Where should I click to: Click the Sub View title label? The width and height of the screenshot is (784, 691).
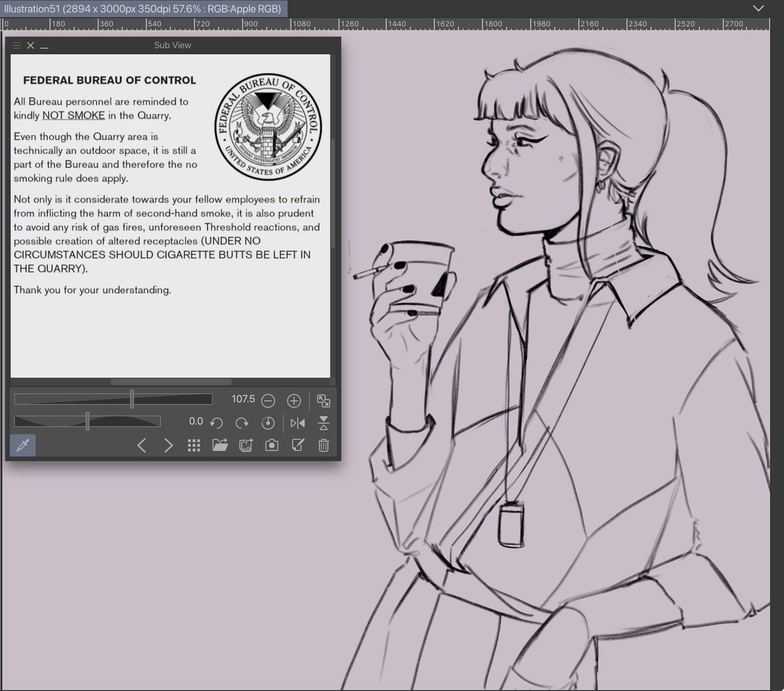(172, 45)
